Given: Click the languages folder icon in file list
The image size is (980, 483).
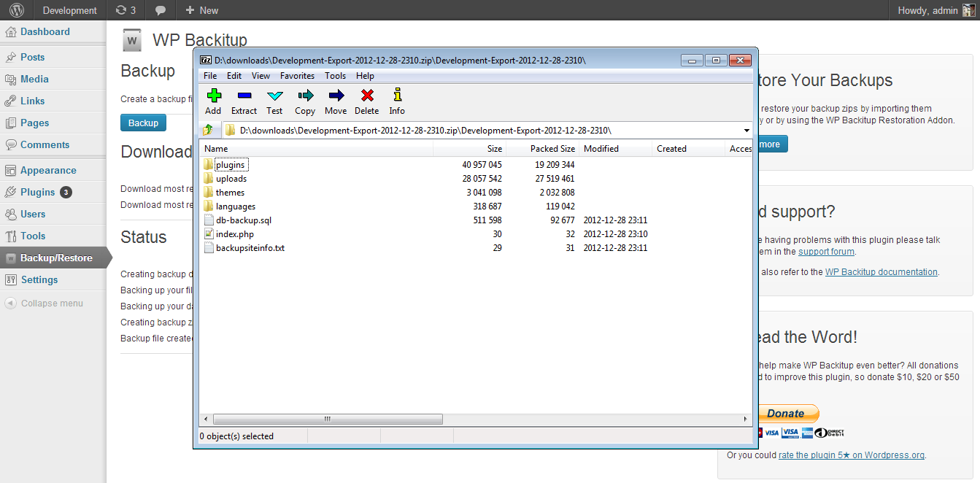Looking at the screenshot, I should (208, 206).
